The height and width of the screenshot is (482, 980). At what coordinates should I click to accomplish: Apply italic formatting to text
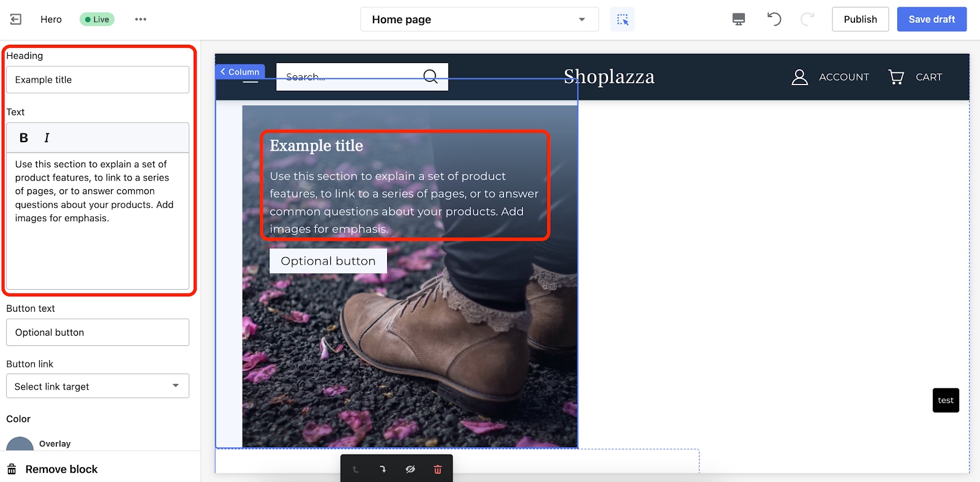click(47, 138)
